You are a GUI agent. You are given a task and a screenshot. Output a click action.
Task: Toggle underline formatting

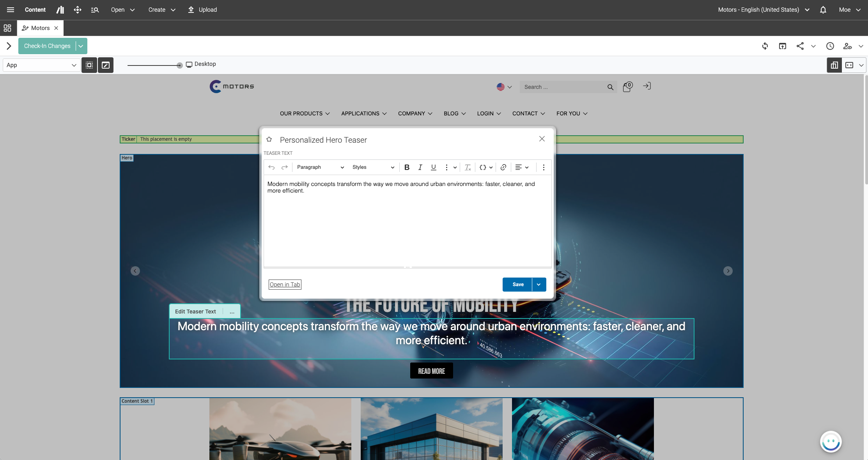[x=433, y=167]
